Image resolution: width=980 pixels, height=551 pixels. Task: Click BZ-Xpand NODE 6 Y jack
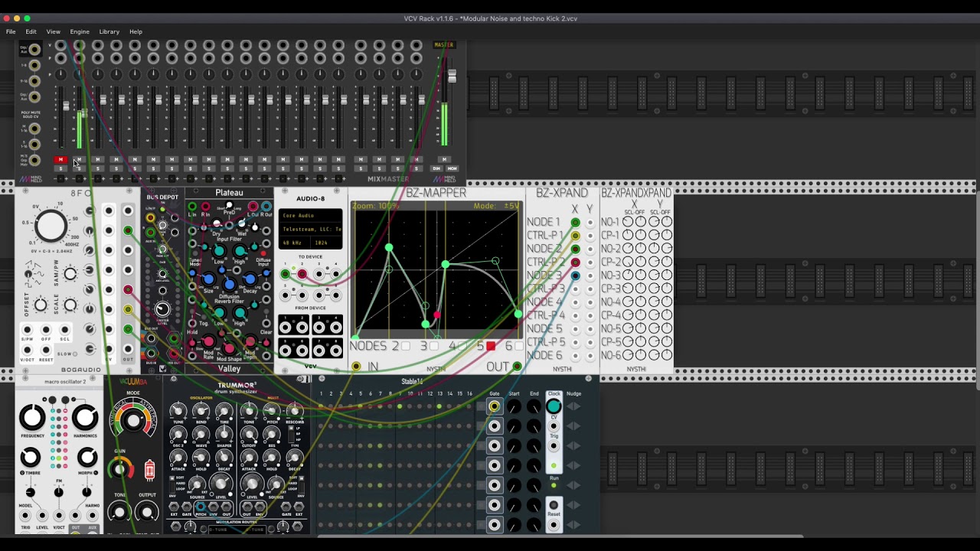point(590,356)
